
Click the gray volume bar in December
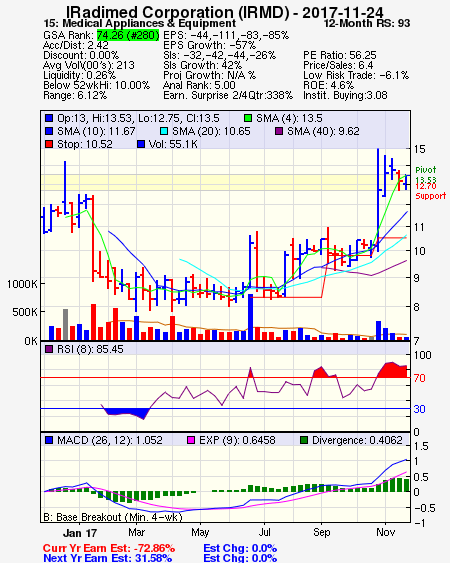tap(65, 325)
